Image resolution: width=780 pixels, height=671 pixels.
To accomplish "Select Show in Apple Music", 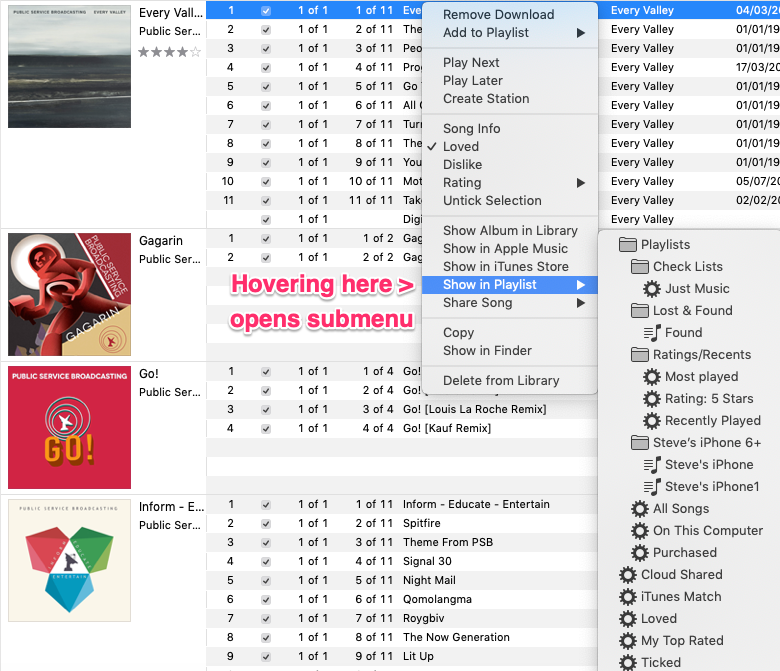I will (x=509, y=249).
